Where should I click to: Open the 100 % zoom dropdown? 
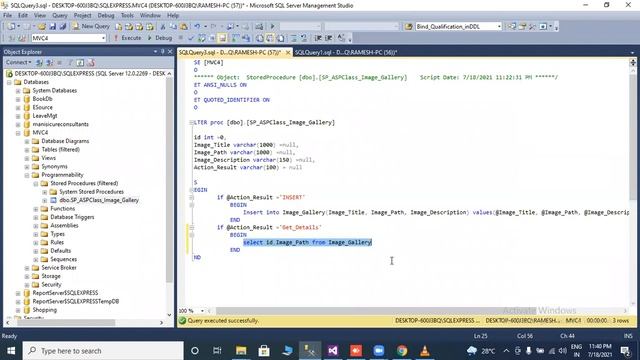[x=202, y=311]
